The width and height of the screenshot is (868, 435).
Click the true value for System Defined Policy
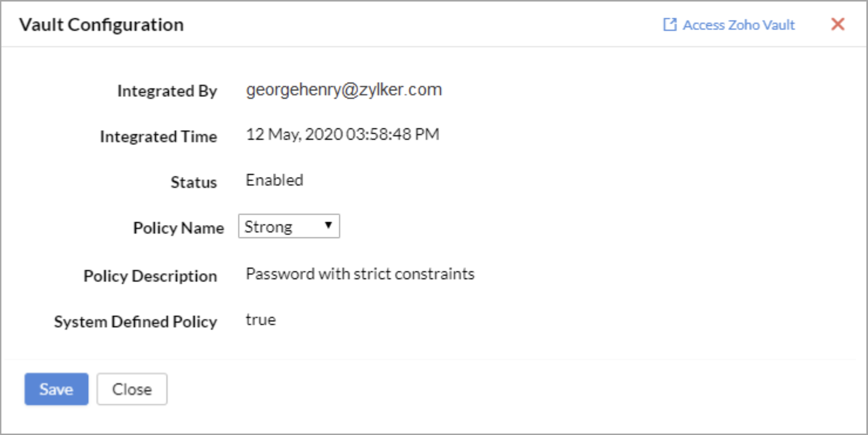click(261, 320)
